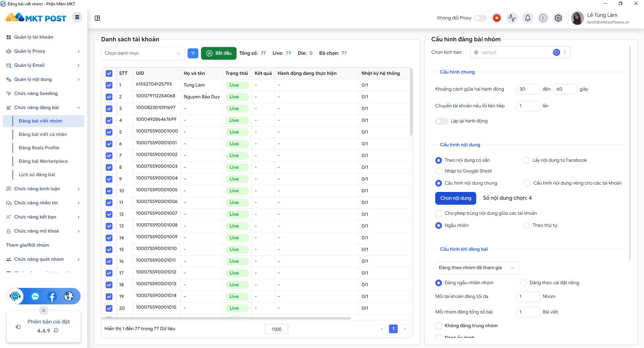Open the activity pulse monitor icon
This screenshot has width=644, height=348.
click(512, 18)
